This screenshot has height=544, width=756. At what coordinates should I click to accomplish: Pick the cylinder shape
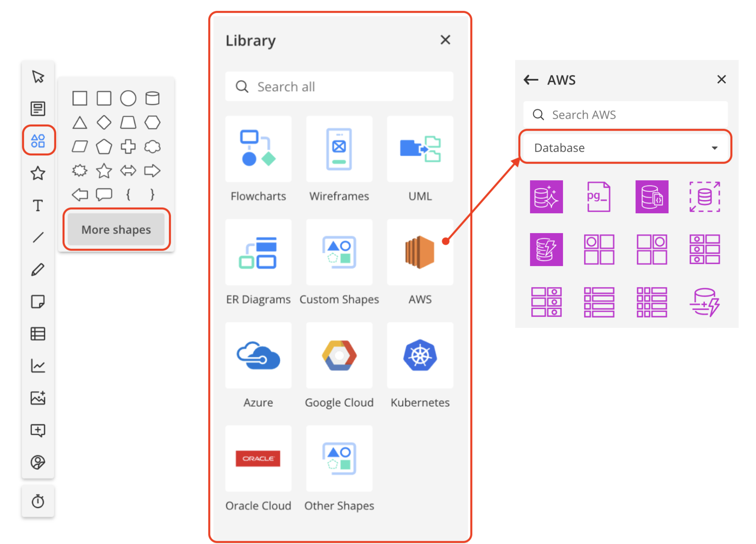[x=152, y=98]
